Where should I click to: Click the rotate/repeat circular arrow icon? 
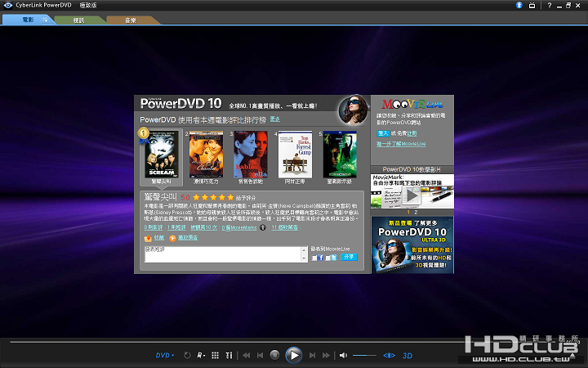[x=187, y=356]
